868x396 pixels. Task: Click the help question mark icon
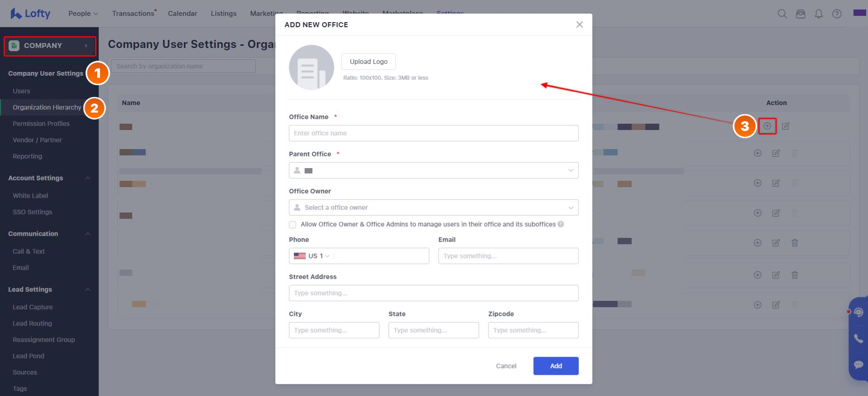click(837, 14)
